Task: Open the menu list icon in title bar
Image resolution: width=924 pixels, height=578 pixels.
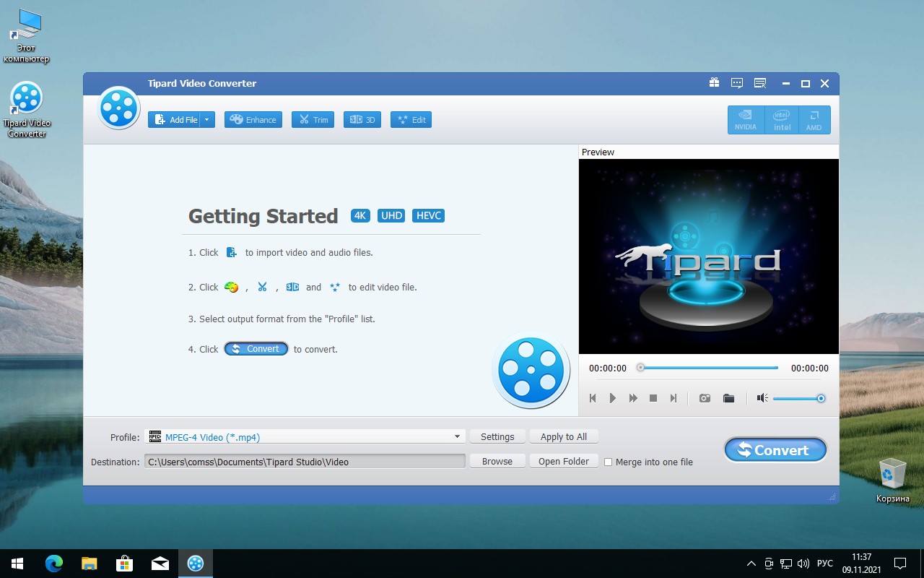Action: (x=760, y=83)
